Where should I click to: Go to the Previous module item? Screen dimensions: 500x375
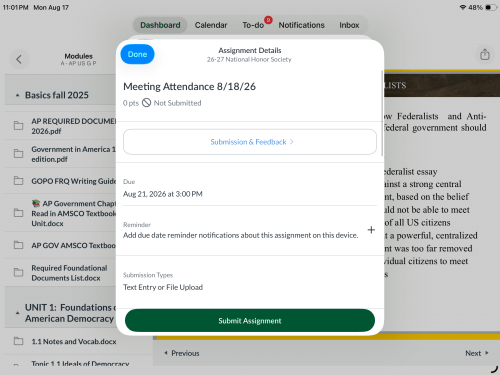click(182, 353)
